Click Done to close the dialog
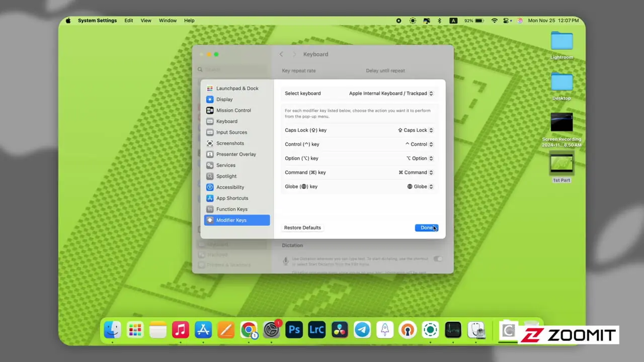 (x=427, y=228)
